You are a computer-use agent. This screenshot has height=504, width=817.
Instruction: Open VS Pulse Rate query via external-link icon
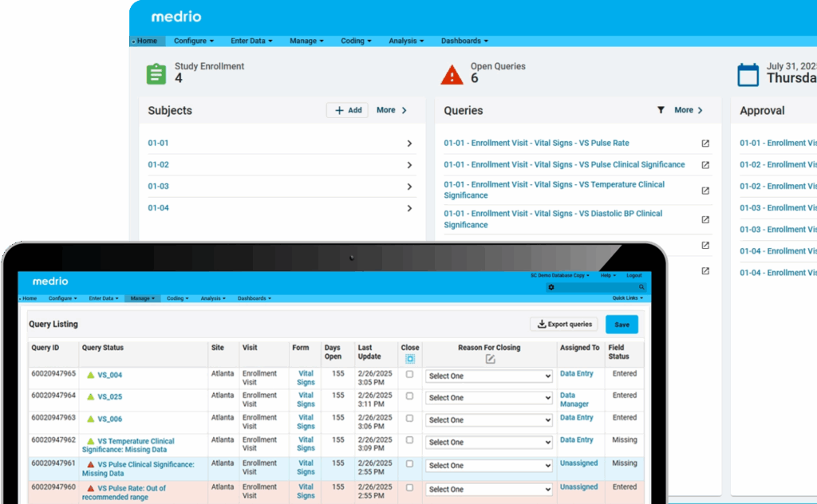tap(705, 144)
